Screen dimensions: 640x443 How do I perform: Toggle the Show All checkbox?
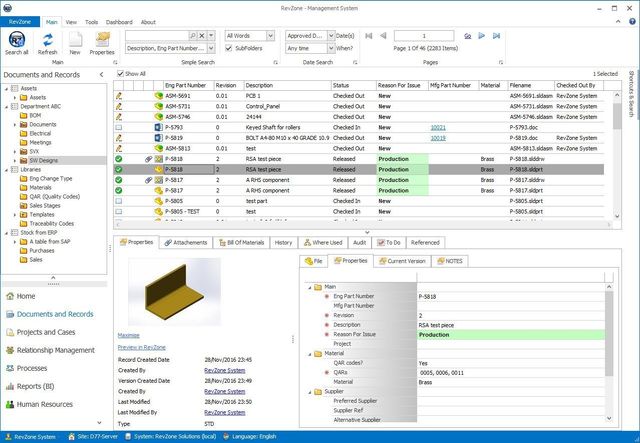click(120, 73)
